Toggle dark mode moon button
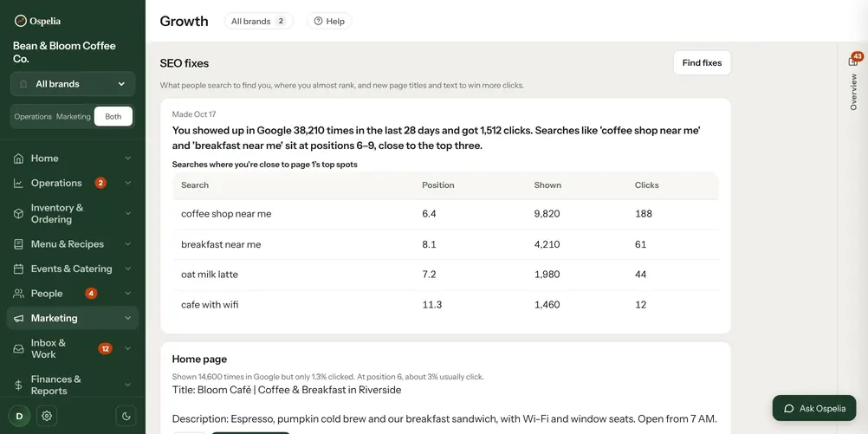This screenshot has height=434, width=868. 126,416
